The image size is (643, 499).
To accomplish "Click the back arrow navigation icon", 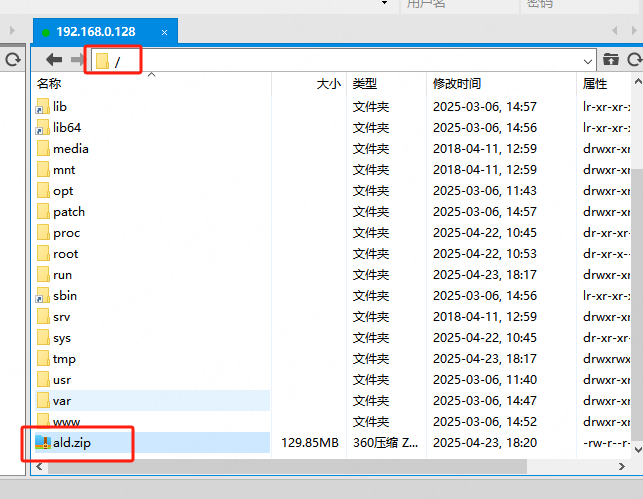I will [54, 60].
